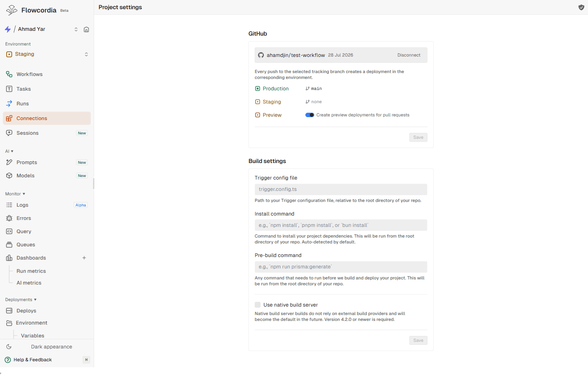Click the shield icon in the top right
Image resolution: width=588 pixels, height=376 pixels.
[x=581, y=7]
